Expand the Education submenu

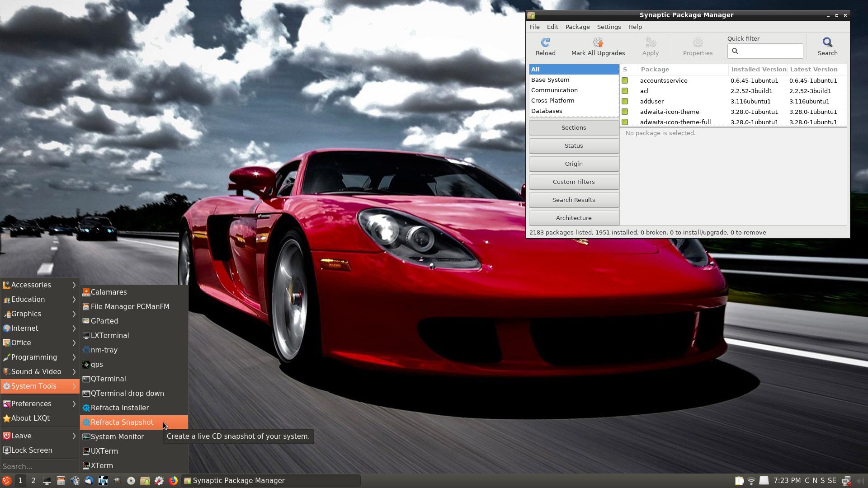click(x=40, y=300)
